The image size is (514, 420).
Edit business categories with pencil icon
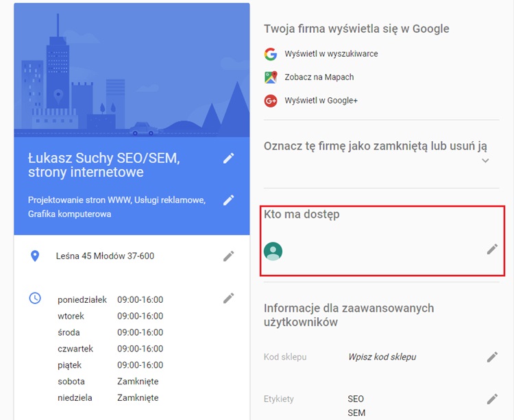click(x=229, y=200)
